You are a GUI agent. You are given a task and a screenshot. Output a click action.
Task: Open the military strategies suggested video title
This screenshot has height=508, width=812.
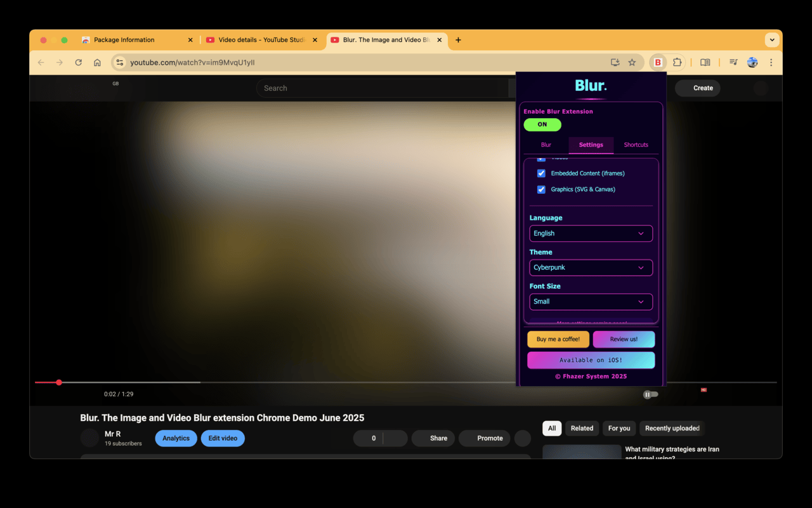(672, 453)
